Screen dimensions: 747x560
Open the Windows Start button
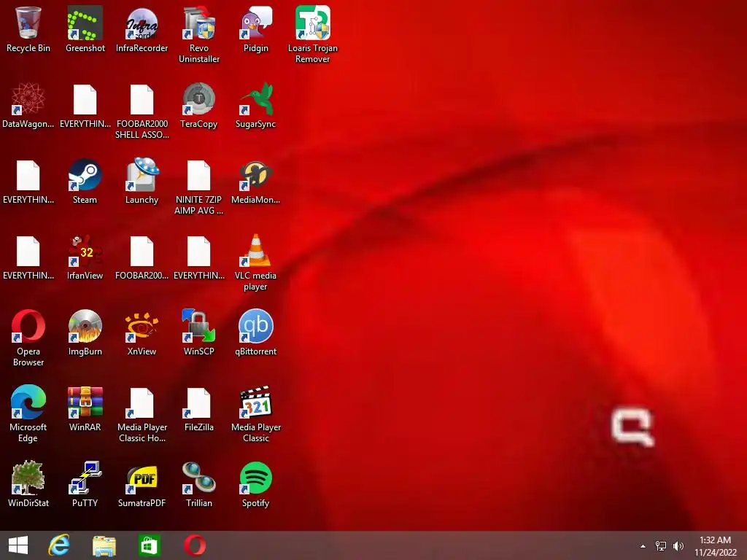pos(18,545)
